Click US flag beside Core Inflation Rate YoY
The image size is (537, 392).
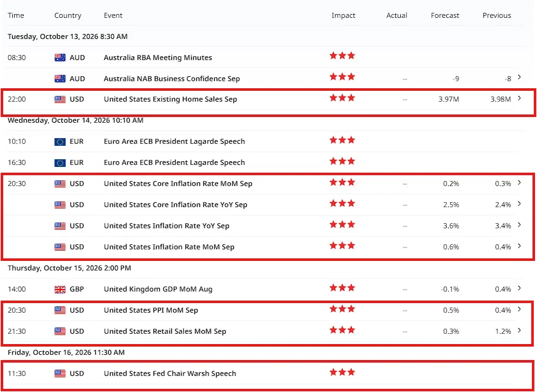[60, 205]
